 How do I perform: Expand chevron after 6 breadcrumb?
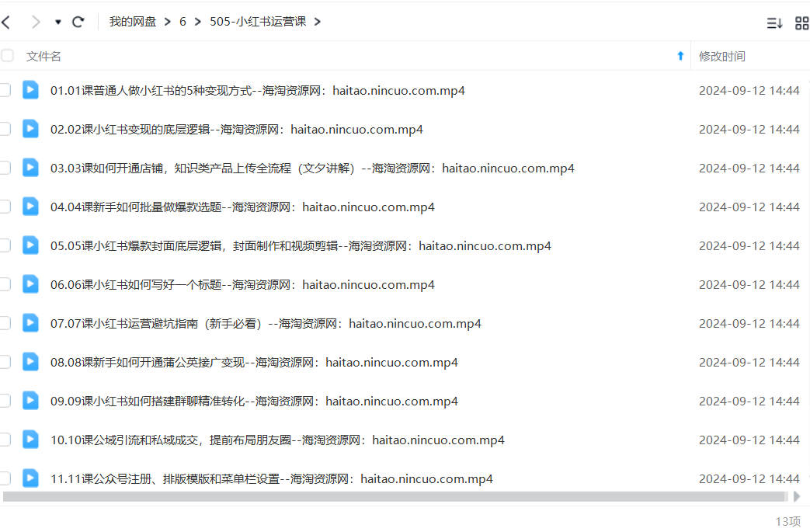[x=198, y=22]
